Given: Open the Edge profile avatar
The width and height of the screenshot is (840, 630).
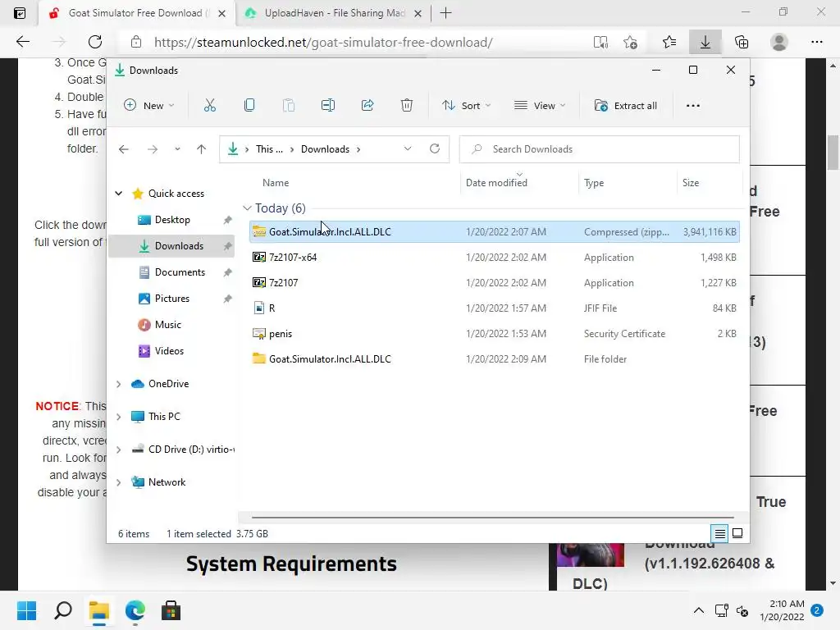Looking at the screenshot, I should click(x=779, y=42).
